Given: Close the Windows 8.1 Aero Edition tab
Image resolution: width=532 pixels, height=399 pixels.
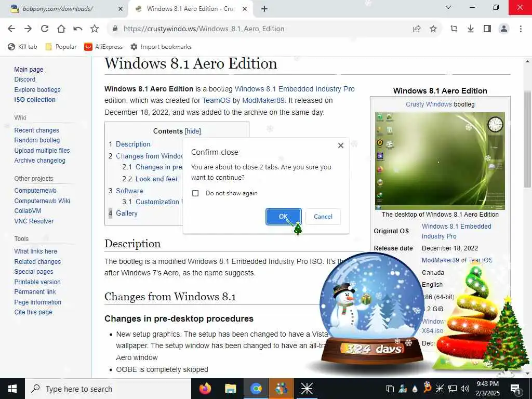Looking at the screenshot, I should click(245, 9).
